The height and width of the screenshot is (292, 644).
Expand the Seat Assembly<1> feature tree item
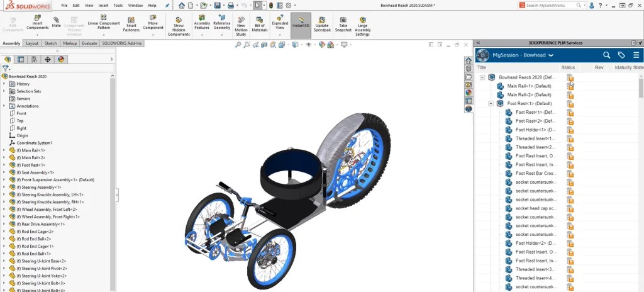coord(4,172)
